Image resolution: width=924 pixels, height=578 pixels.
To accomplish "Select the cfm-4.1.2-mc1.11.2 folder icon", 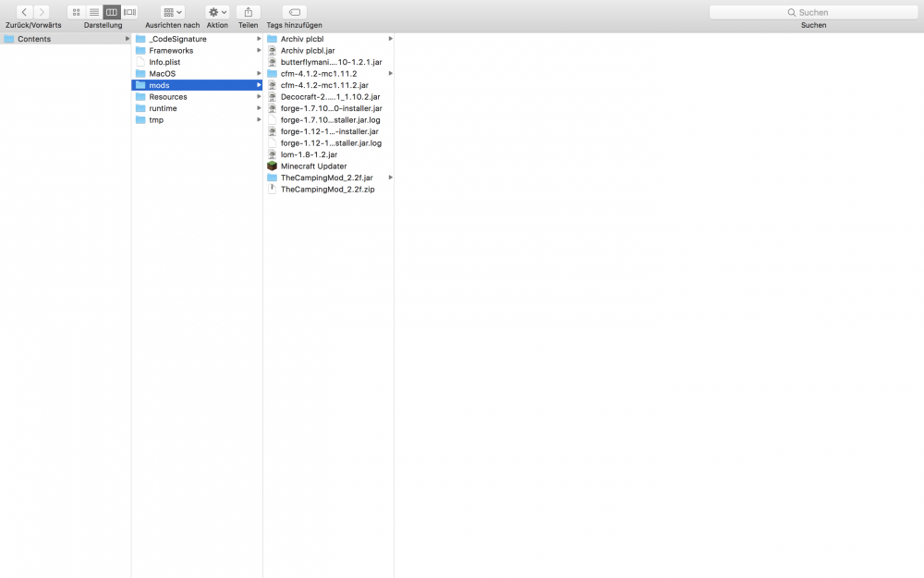I will pyautogui.click(x=272, y=74).
